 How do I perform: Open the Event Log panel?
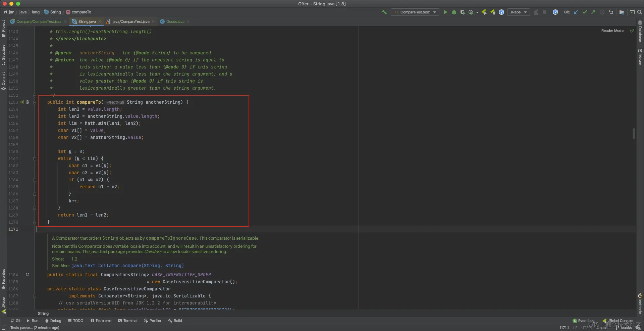coord(584,321)
